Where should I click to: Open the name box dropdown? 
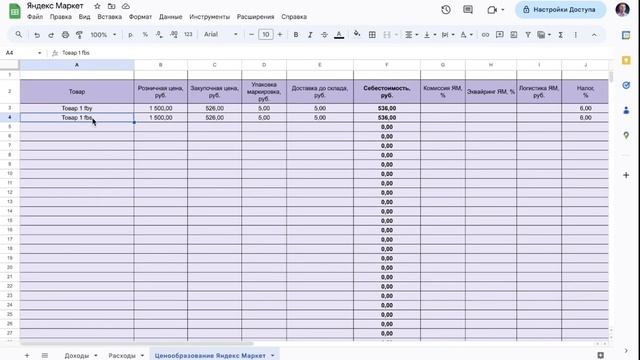tap(40, 53)
